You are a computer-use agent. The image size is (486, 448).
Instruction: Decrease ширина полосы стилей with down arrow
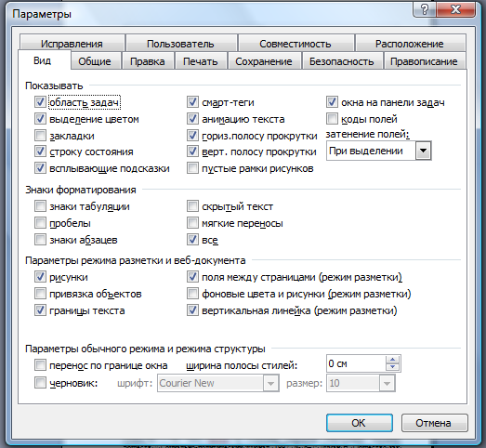point(393,367)
